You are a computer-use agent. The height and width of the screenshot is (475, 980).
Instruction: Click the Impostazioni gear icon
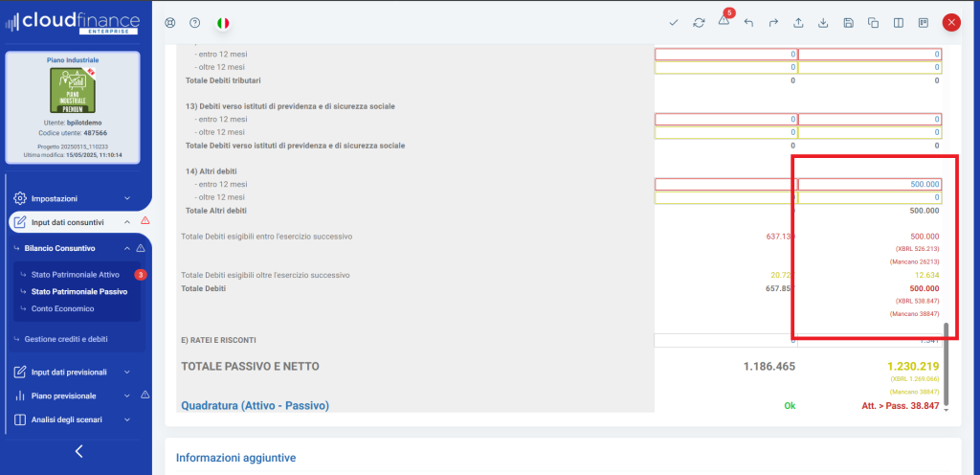click(20, 198)
